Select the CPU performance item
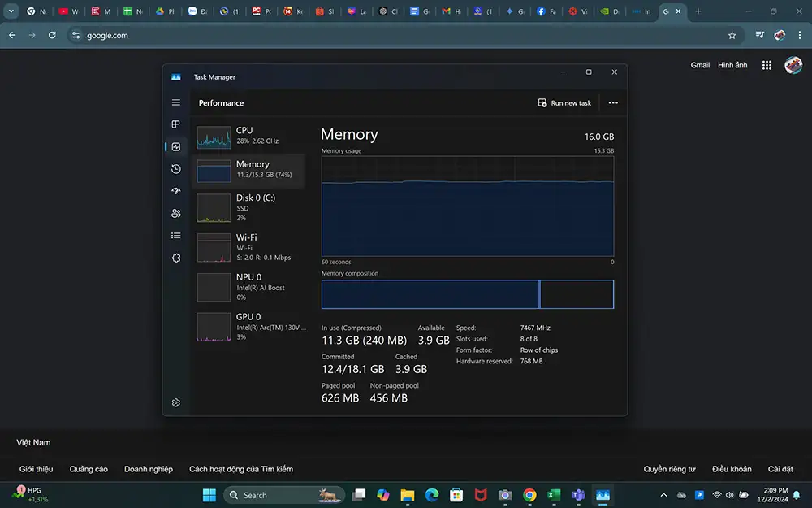This screenshot has width=812, height=508. pyautogui.click(x=248, y=136)
